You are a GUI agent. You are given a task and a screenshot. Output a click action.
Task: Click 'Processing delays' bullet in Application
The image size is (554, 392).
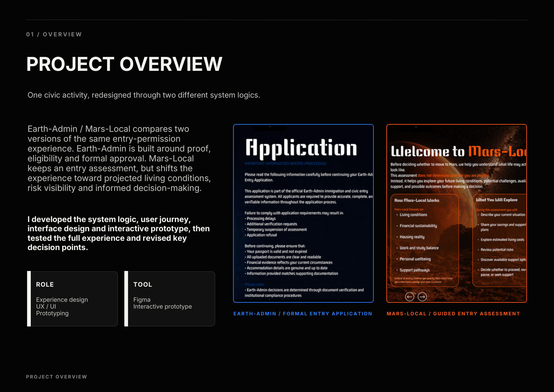pos(261,218)
